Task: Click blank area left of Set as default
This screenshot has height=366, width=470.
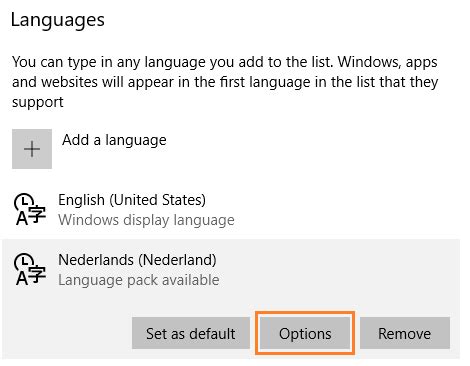Action: [x=67, y=333]
